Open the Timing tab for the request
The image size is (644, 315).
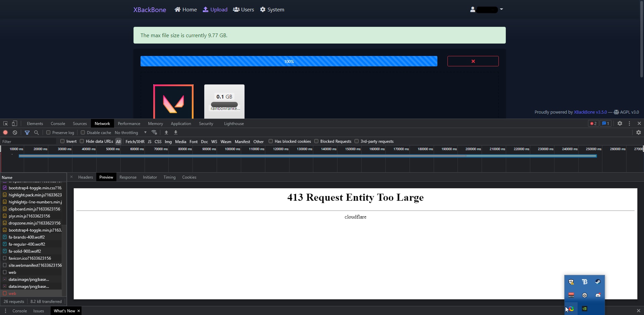(169, 177)
